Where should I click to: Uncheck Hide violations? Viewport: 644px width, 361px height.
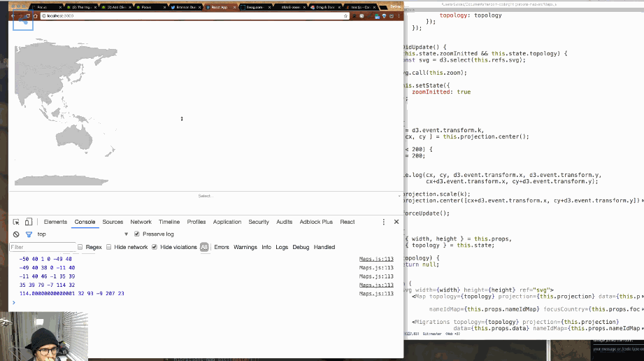[x=155, y=247]
